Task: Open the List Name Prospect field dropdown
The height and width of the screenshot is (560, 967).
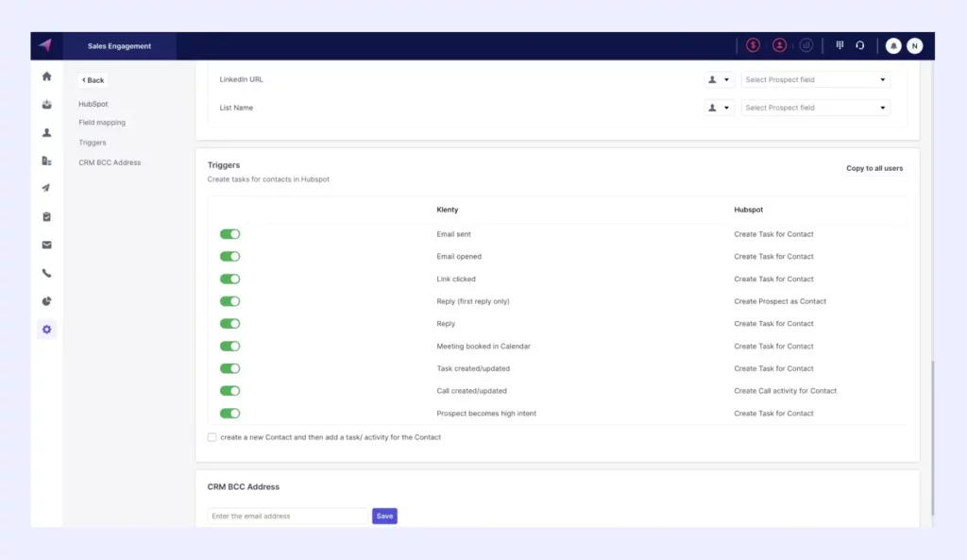Action: click(x=815, y=108)
